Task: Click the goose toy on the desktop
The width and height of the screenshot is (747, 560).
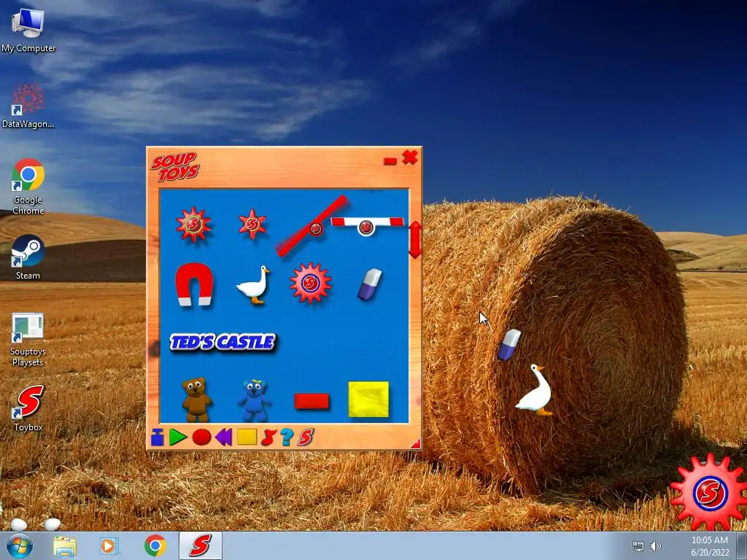Action: [535, 390]
